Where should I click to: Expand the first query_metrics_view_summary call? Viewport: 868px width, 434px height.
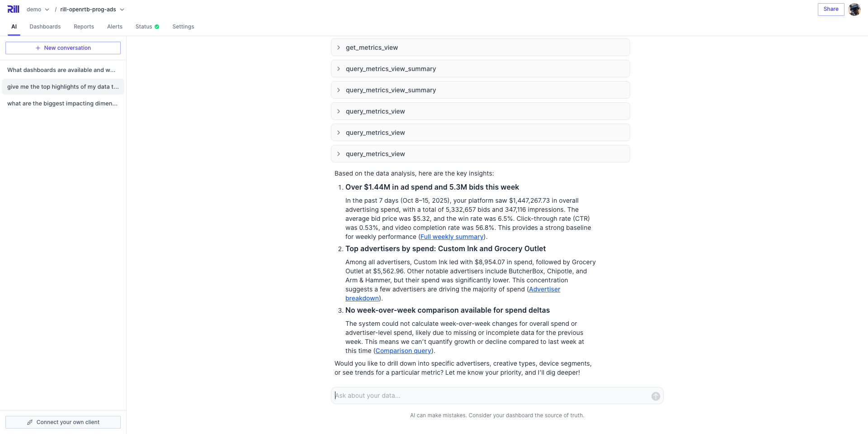click(480, 69)
